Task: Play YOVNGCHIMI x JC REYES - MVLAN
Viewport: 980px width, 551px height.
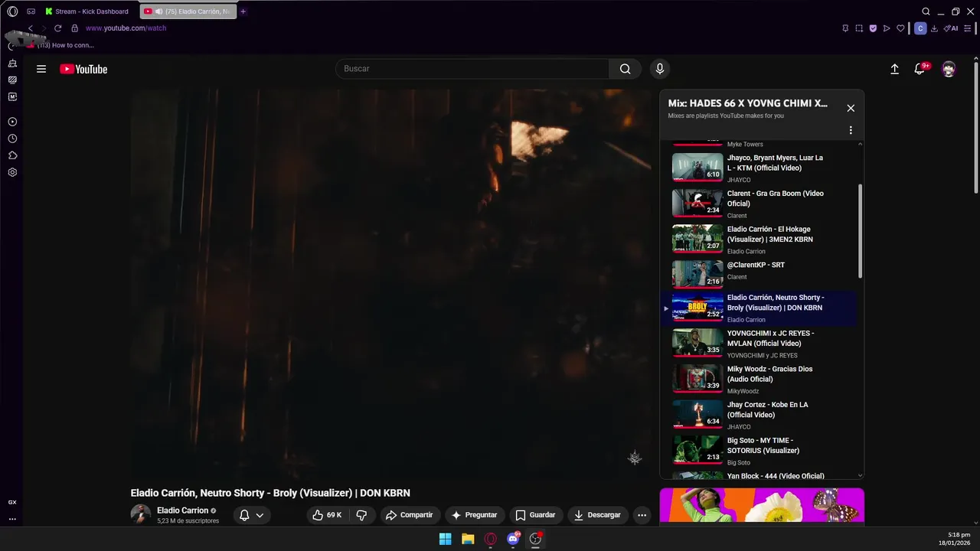Action: (x=758, y=343)
